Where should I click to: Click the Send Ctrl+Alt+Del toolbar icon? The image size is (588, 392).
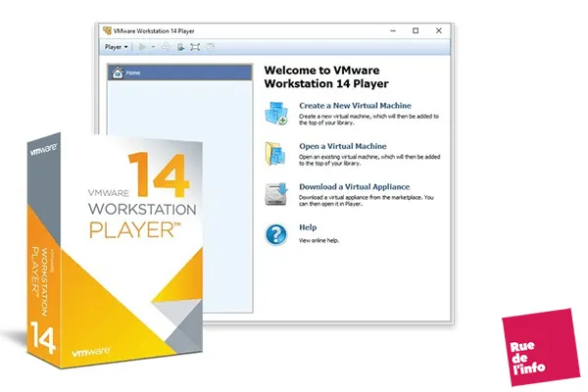coord(166,47)
